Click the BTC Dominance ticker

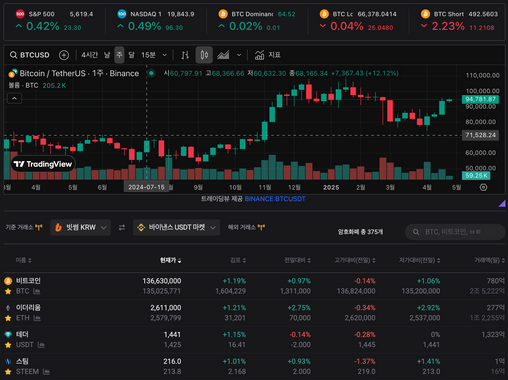tap(257, 21)
